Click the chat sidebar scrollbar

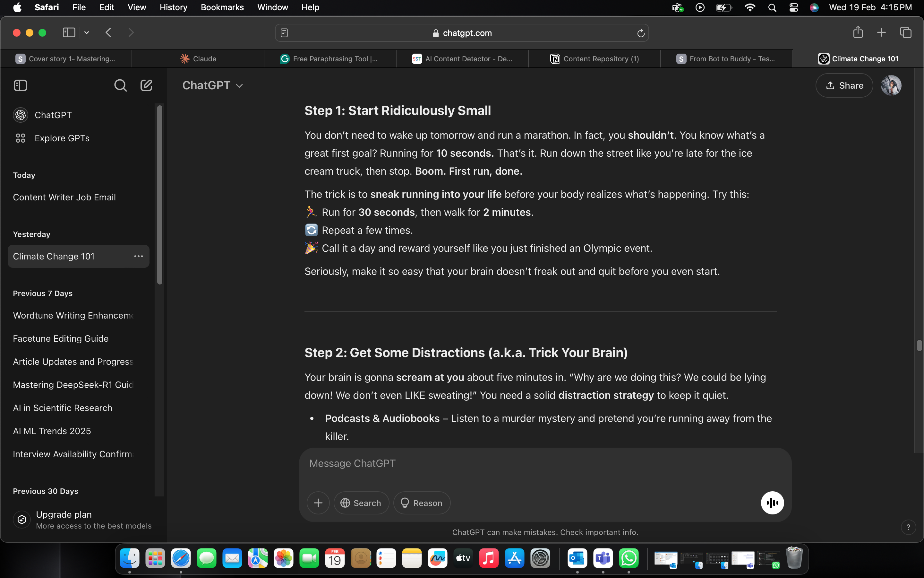click(x=159, y=195)
